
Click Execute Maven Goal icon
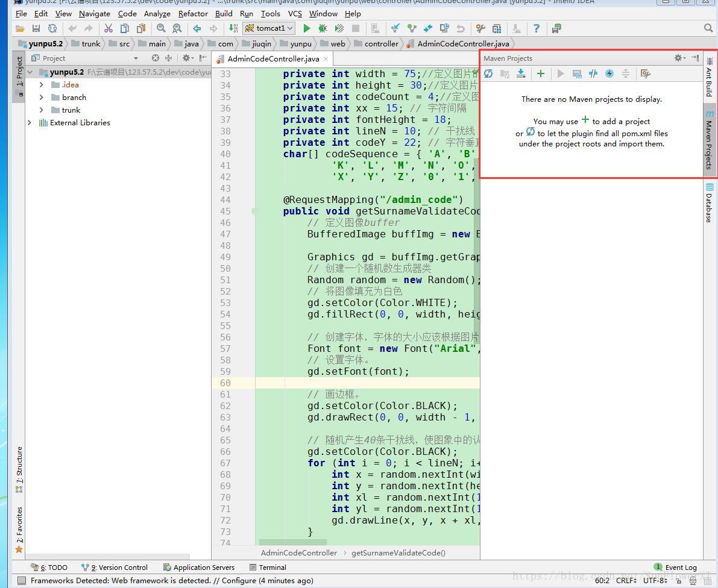577,73
